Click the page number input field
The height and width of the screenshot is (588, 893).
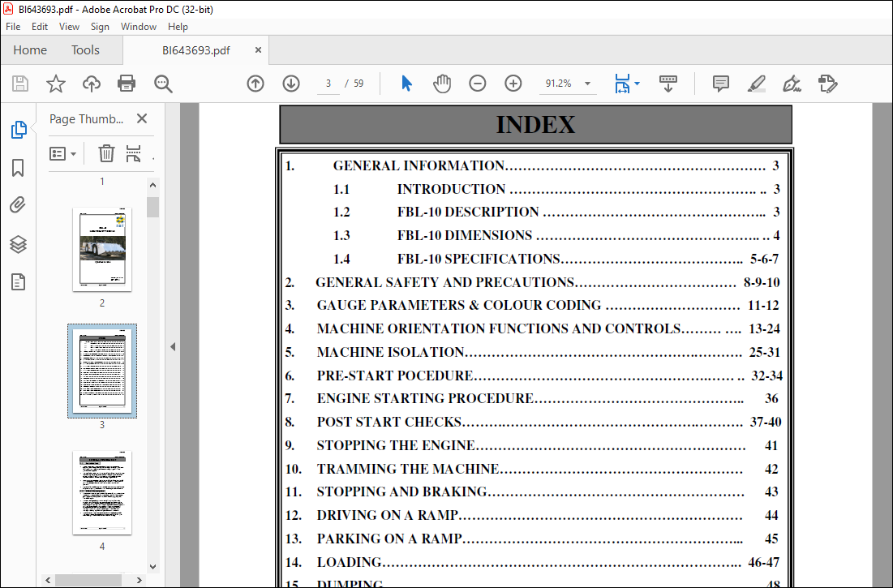328,84
